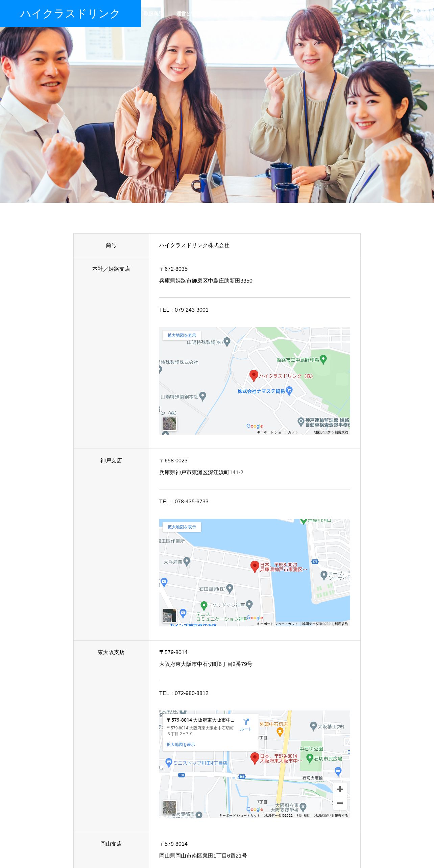The image size is (434, 868).
Task: Click the TEL：072-980-8812 text
Action: point(184,693)
